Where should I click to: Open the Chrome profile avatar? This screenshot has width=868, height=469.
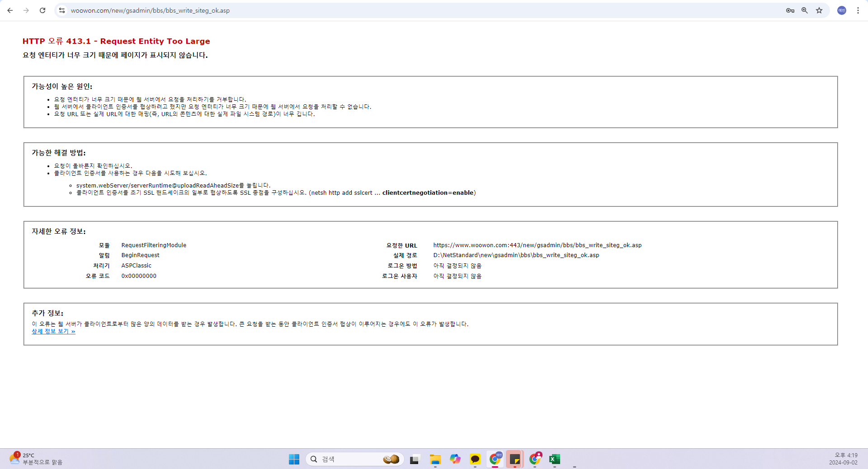841,10
